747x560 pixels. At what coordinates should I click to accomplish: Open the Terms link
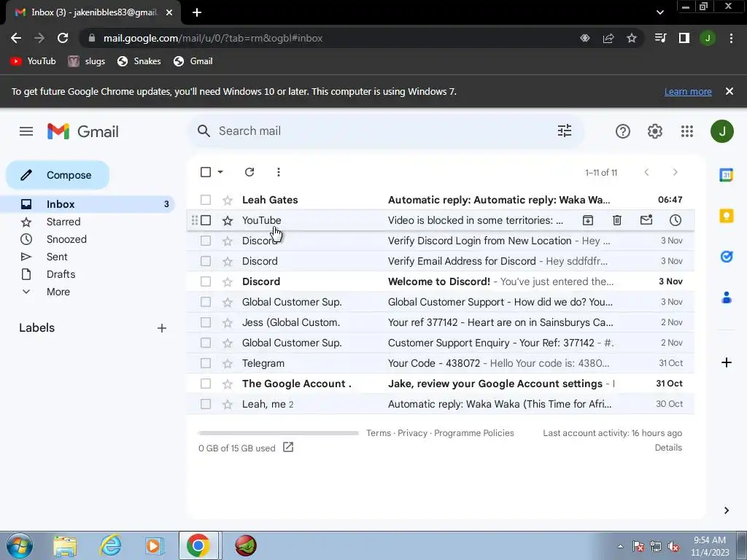click(379, 433)
